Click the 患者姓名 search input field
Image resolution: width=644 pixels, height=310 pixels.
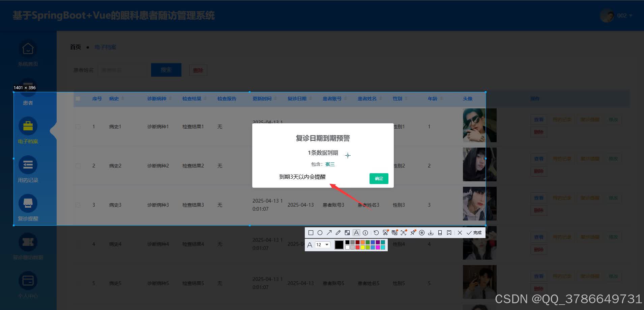122,70
